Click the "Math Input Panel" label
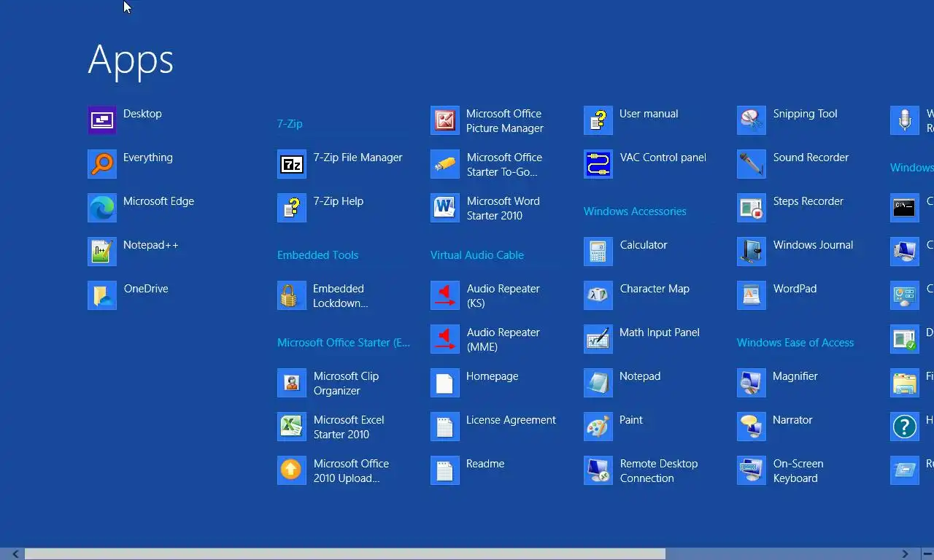The height and width of the screenshot is (560, 934). [x=659, y=332]
